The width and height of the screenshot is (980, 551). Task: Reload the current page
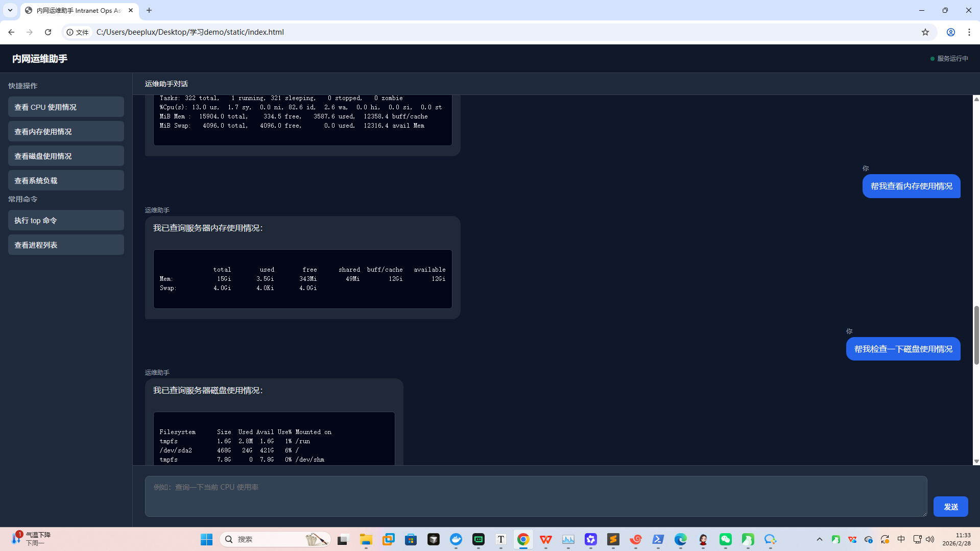(48, 32)
